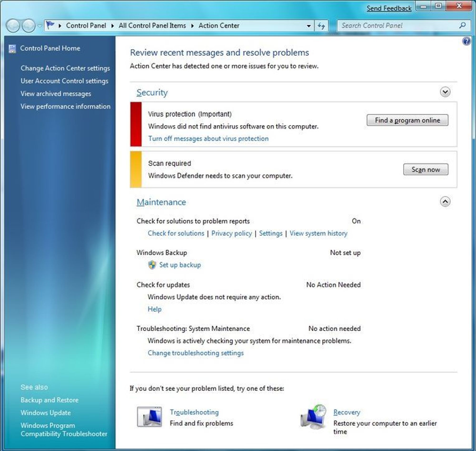
Task: Click 'Windows Backup' row label
Action: (162, 253)
